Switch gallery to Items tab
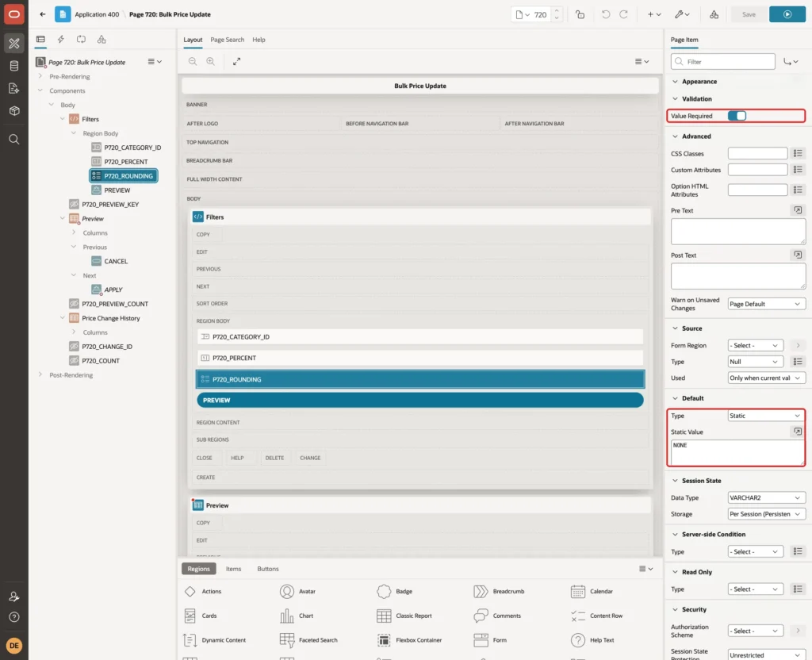Screen dimensions: 812x660 pyautogui.click(x=234, y=568)
